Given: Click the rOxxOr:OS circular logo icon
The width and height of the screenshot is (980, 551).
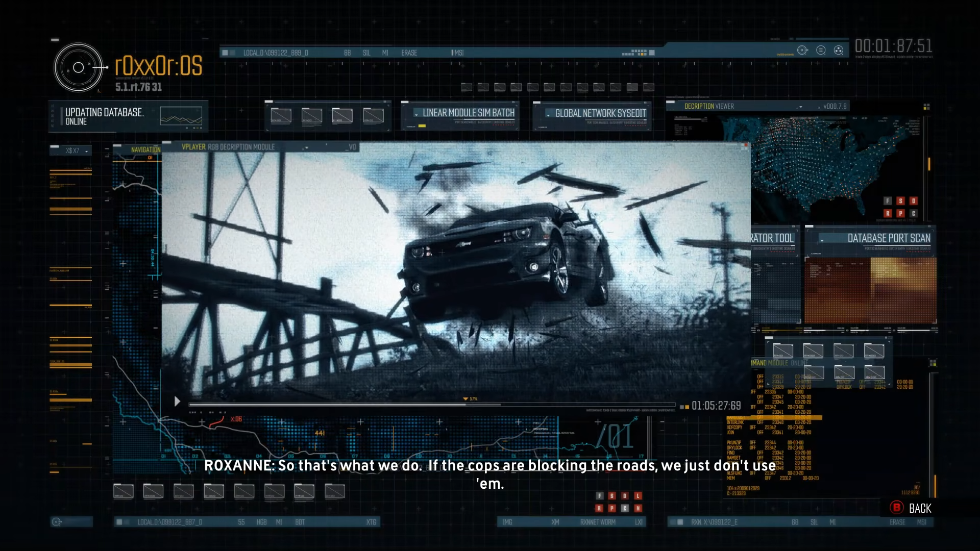Looking at the screenshot, I should 78,67.
